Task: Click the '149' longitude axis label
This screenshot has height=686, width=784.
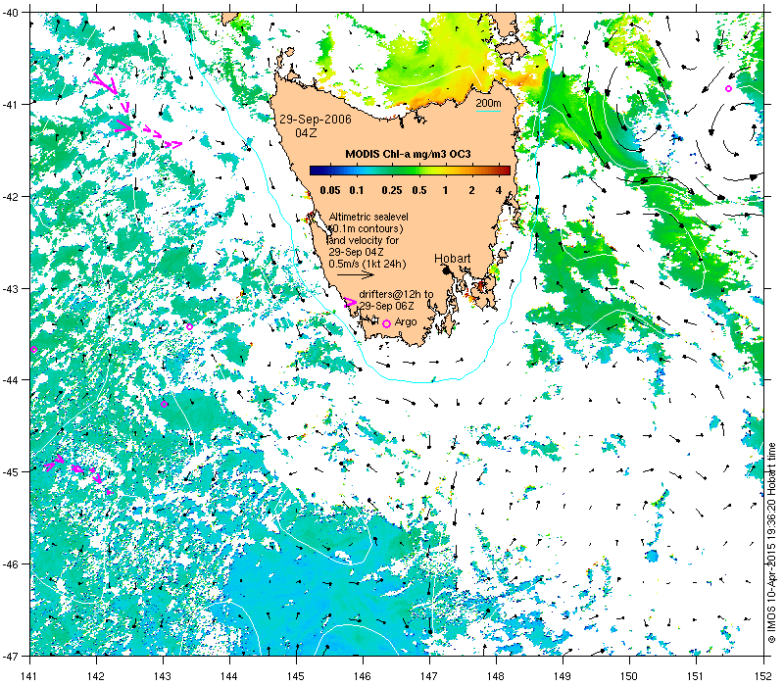Action: (563, 676)
